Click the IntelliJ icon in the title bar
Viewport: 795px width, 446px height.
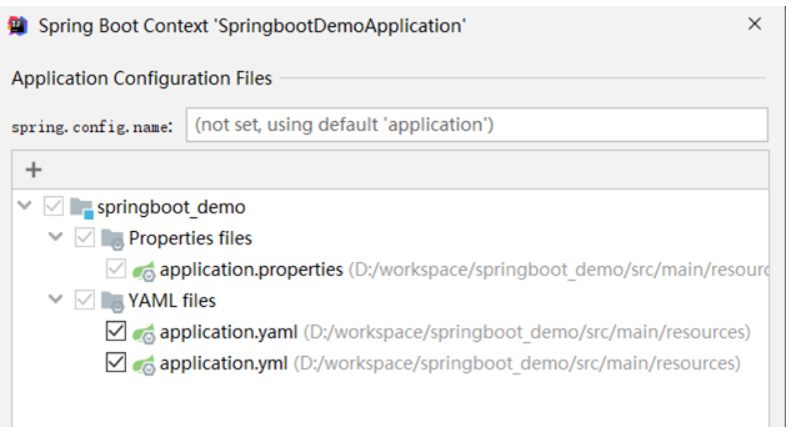pyautogui.click(x=18, y=26)
